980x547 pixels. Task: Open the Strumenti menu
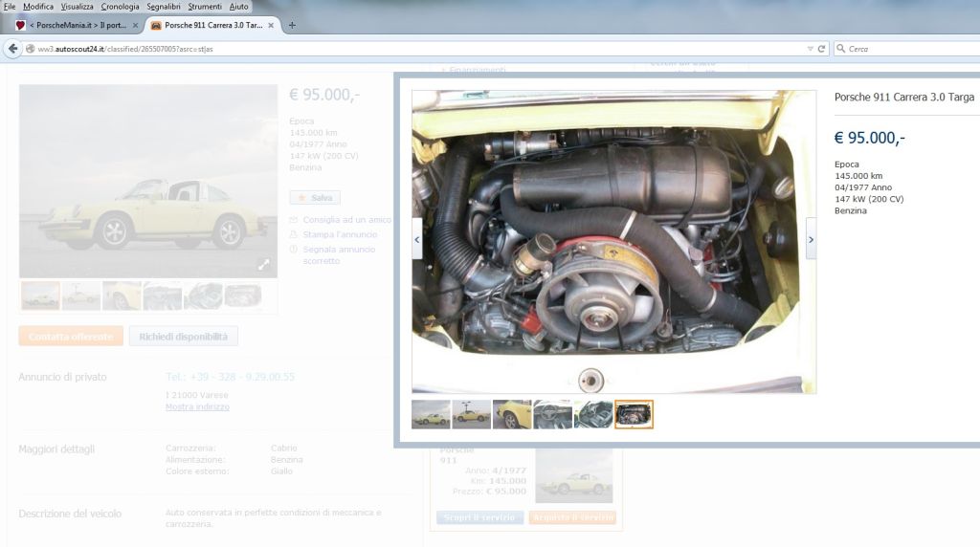[205, 7]
